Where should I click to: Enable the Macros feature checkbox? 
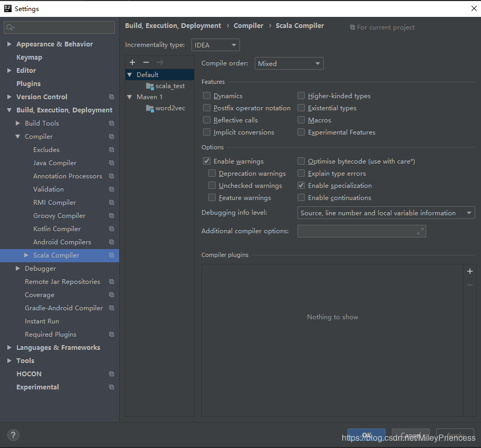click(301, 120)
